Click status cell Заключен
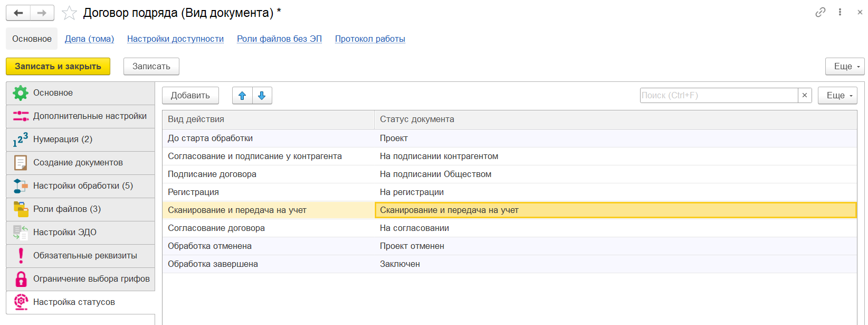Viewport: 868px width, 325px height. [x=616, y=264]
